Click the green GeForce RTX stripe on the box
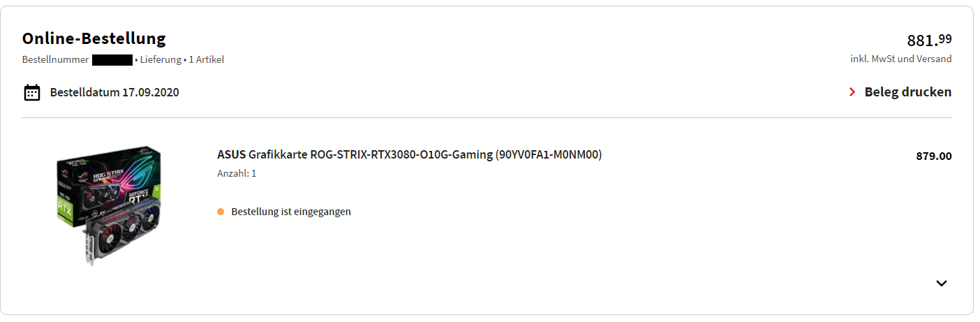 64,203
